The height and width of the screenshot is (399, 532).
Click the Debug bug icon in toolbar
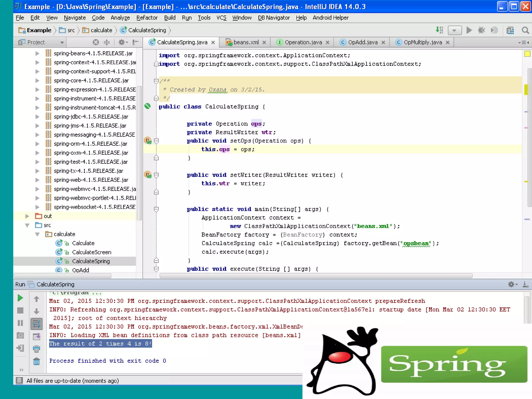point(482,30)
